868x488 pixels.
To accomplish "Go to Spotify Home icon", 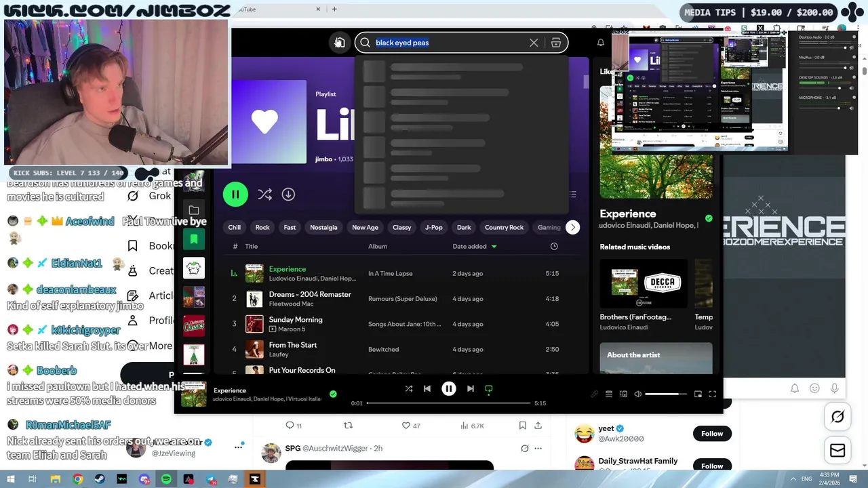I will point(339,43).
